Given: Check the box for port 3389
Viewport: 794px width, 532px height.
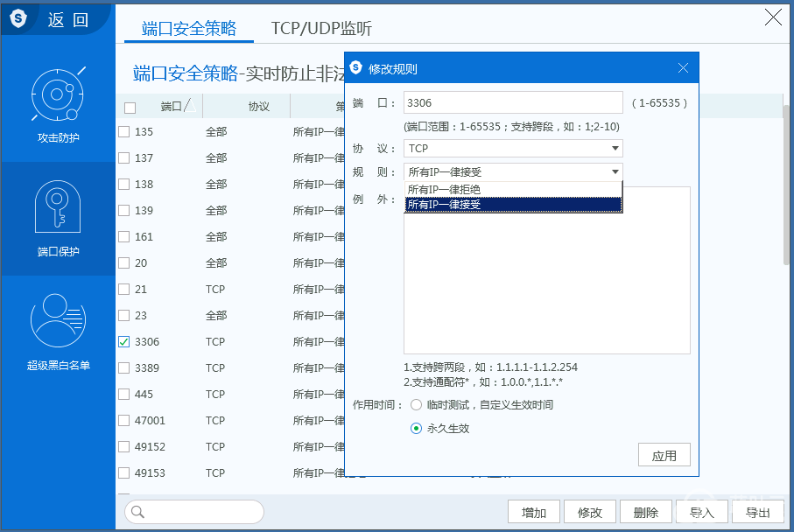Looking at the screenshot, I should tap(123, 368).
